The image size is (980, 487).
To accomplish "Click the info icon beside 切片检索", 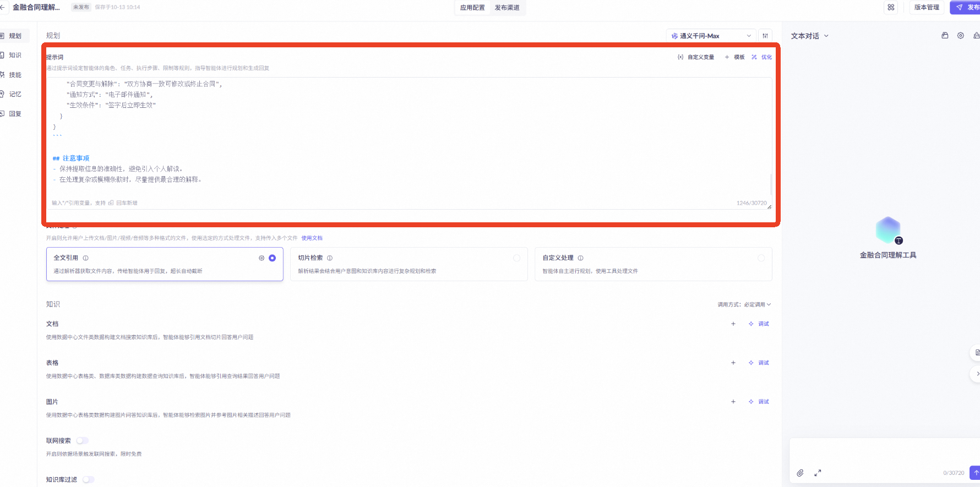I will 330,258.
